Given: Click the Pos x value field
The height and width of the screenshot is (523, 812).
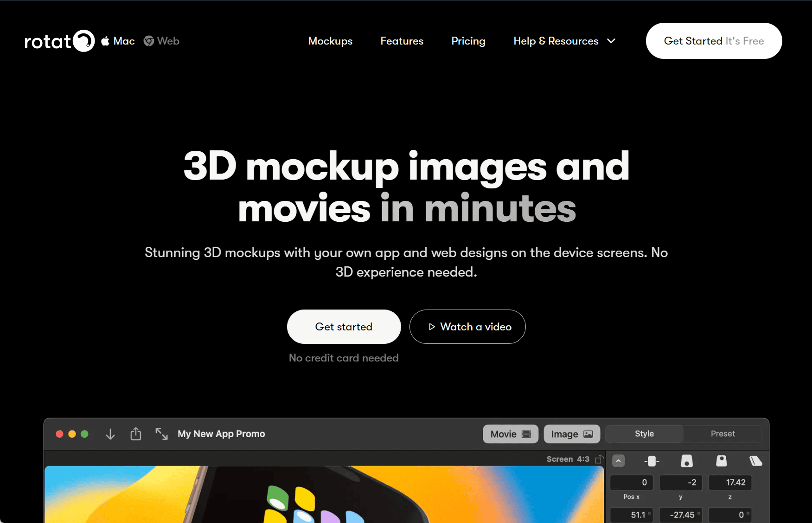Looking at the screenshot, I should pyautogui.click(x=632, y=483).
